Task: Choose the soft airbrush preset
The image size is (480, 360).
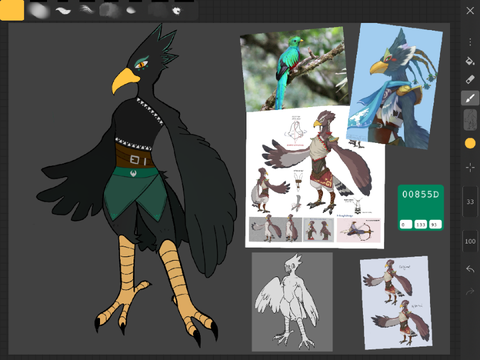Action: click(39, 11)
